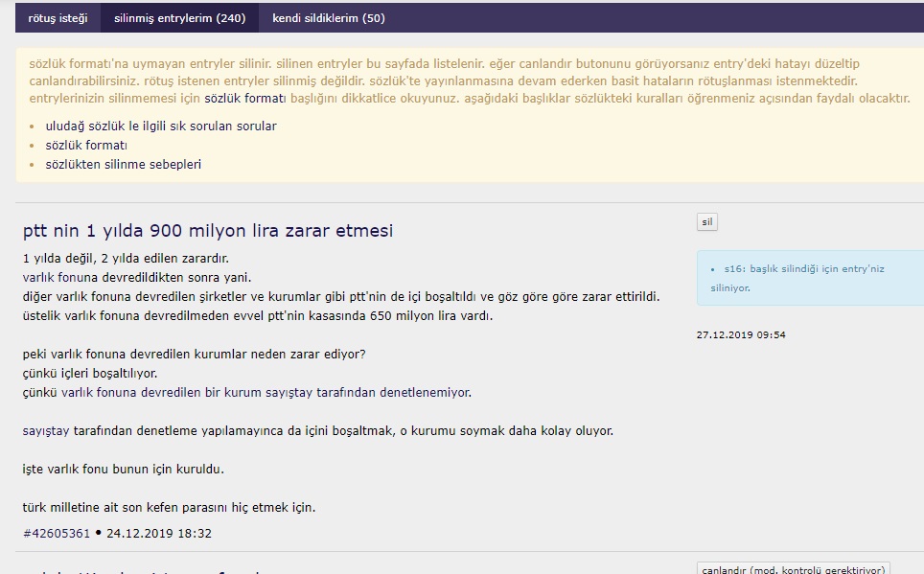
Task: Click the line starting "türk milletine ait son kefen"
Action: (x=169, y=508)
